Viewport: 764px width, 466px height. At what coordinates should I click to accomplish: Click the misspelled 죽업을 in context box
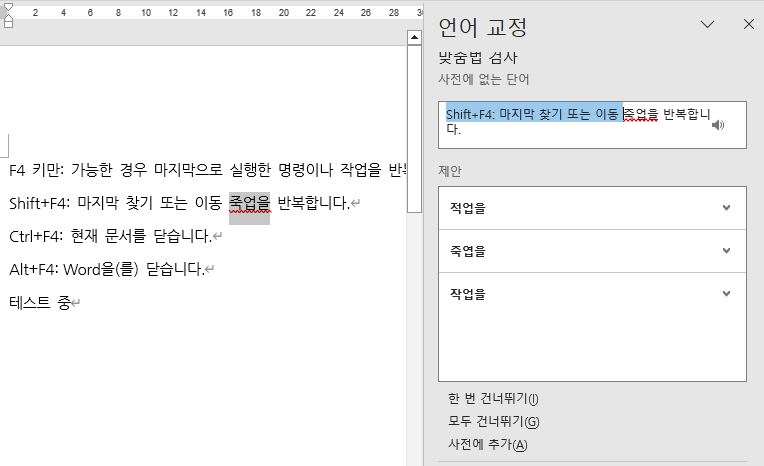[x=641, y=114]
